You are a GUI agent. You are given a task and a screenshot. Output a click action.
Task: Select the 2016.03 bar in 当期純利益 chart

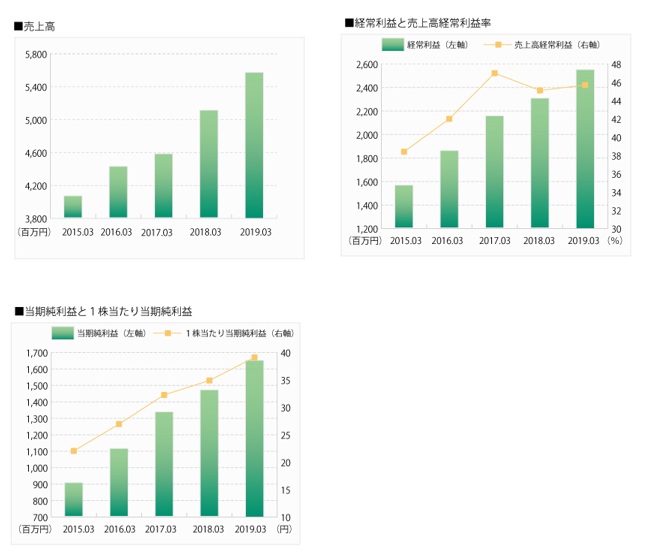point(119,482)
